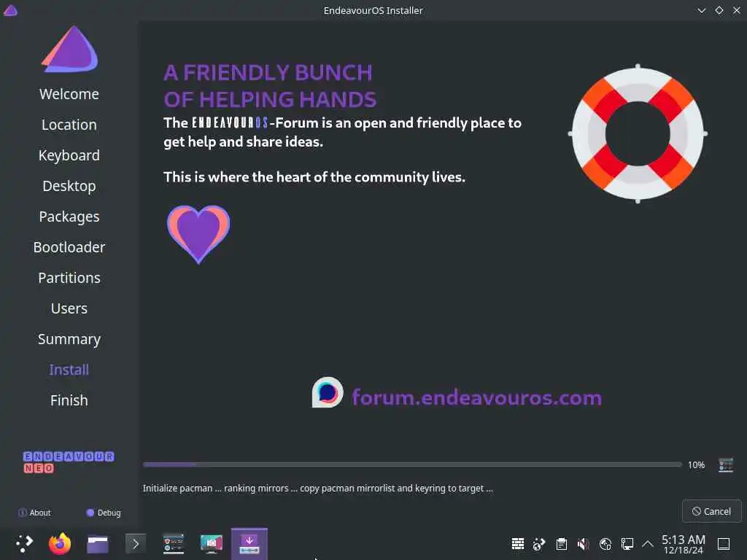Screen dimensions: 747x560
Task: Expand hidden system tray icons
Action: 648,543
